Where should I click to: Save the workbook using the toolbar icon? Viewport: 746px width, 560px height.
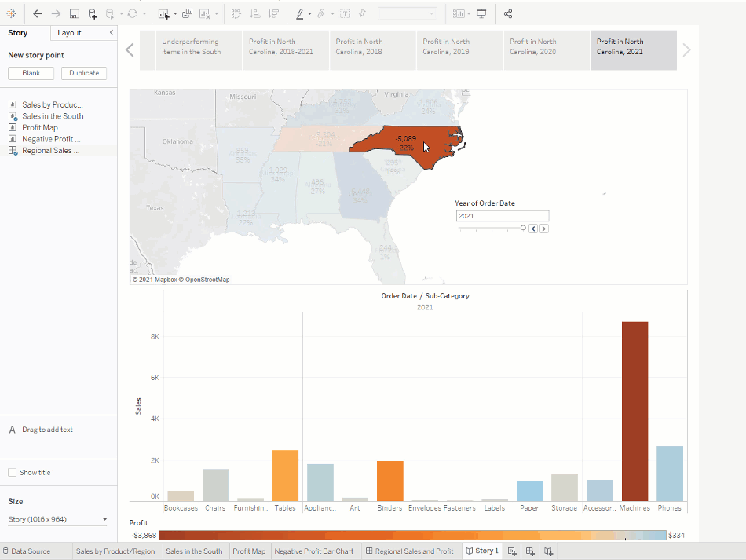click(x=74, y=13)
